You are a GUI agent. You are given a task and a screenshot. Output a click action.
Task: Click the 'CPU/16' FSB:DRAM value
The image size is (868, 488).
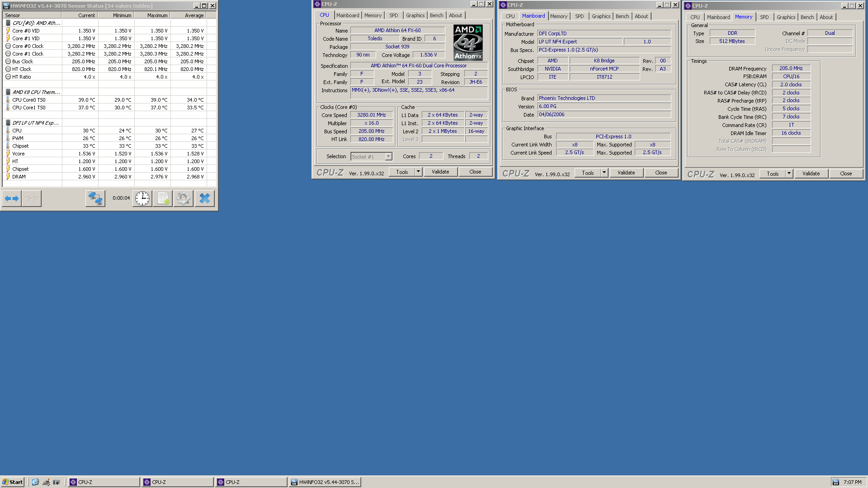click(791, 76)
